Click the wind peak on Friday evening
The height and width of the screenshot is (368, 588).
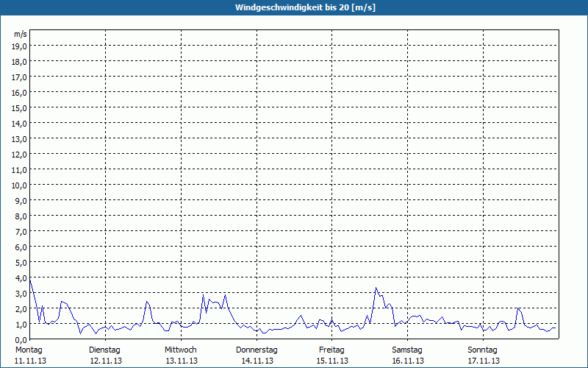point(376,288)
